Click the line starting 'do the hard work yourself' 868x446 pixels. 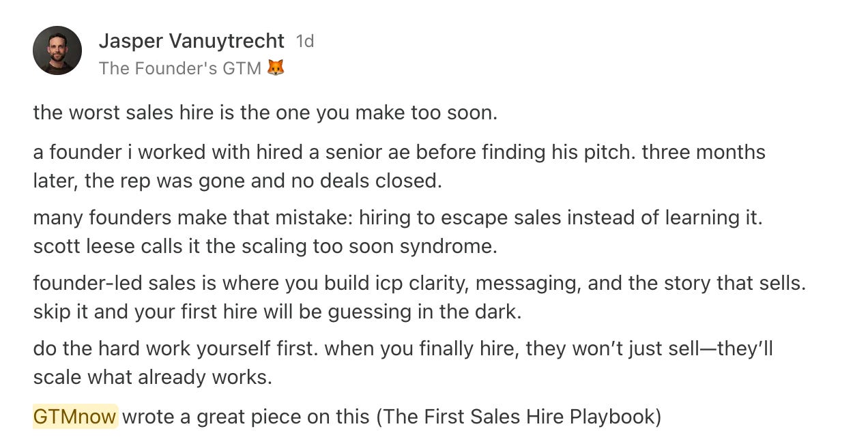[x=403, y=348]
